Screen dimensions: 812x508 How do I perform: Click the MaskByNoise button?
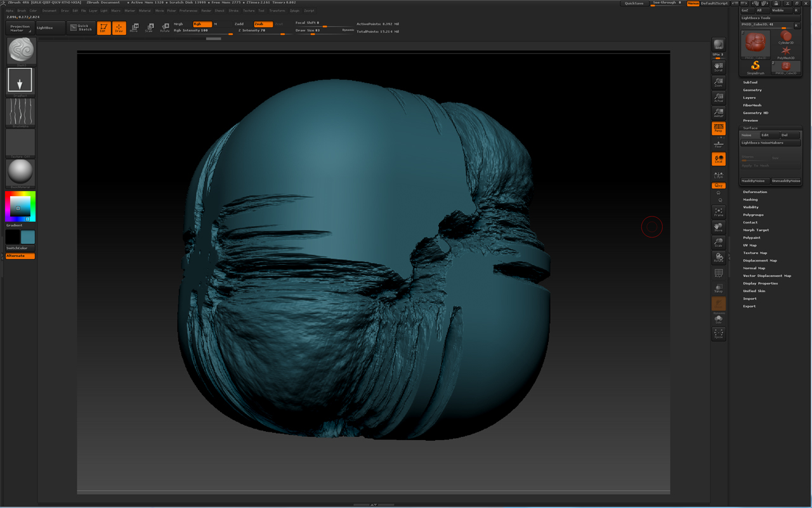(x=754, y=181)
